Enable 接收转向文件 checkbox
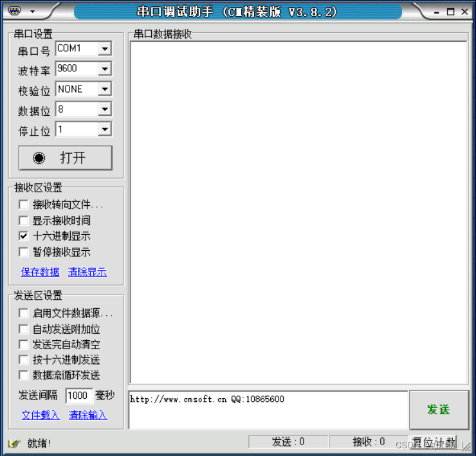The height and width of the screenshot is (456, 476). 23,205
